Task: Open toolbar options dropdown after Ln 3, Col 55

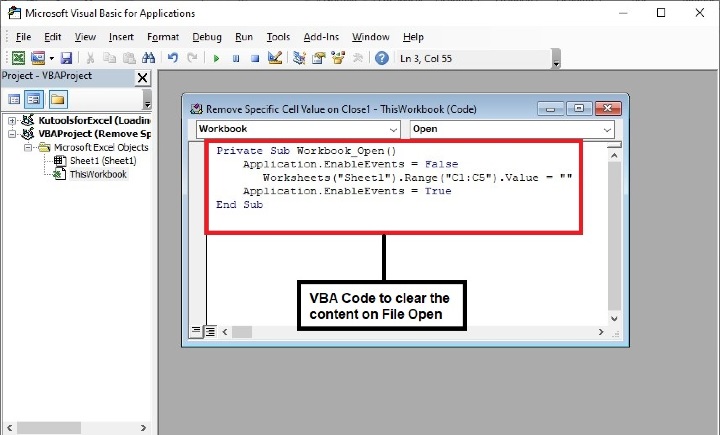Action: point(556,59)
